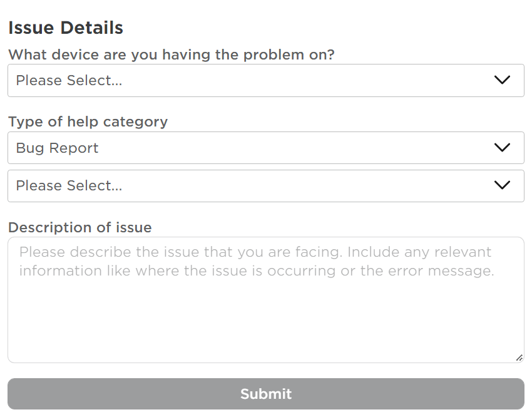Click "Please Select..." text in the device field
The height and width of the screenshot is (417, 532).
69,81
